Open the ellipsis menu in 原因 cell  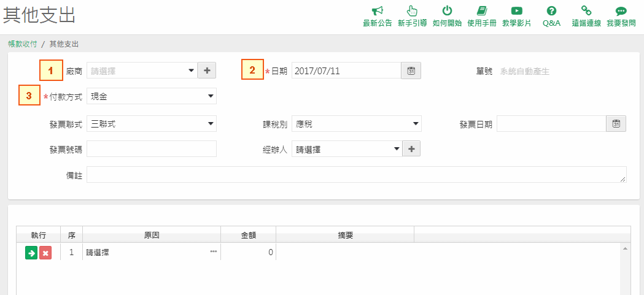[x=214, y=251]
